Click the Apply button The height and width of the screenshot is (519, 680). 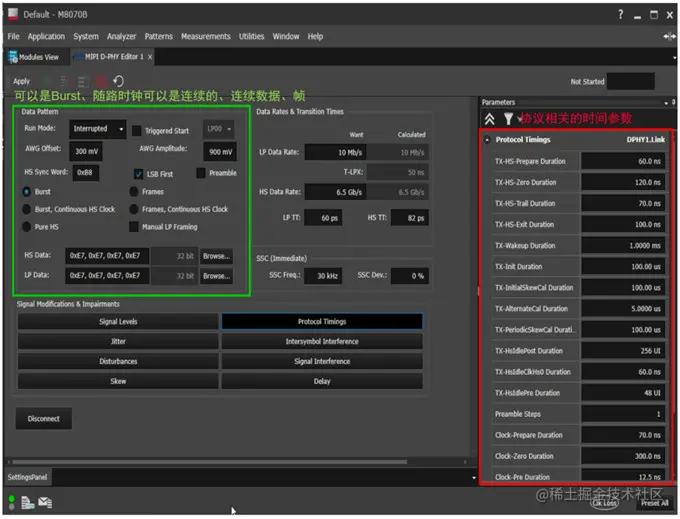21,81
